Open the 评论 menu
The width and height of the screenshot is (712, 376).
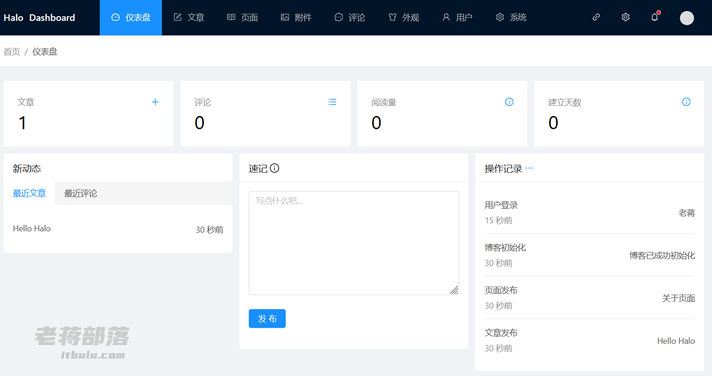click(x=350, y=17)
